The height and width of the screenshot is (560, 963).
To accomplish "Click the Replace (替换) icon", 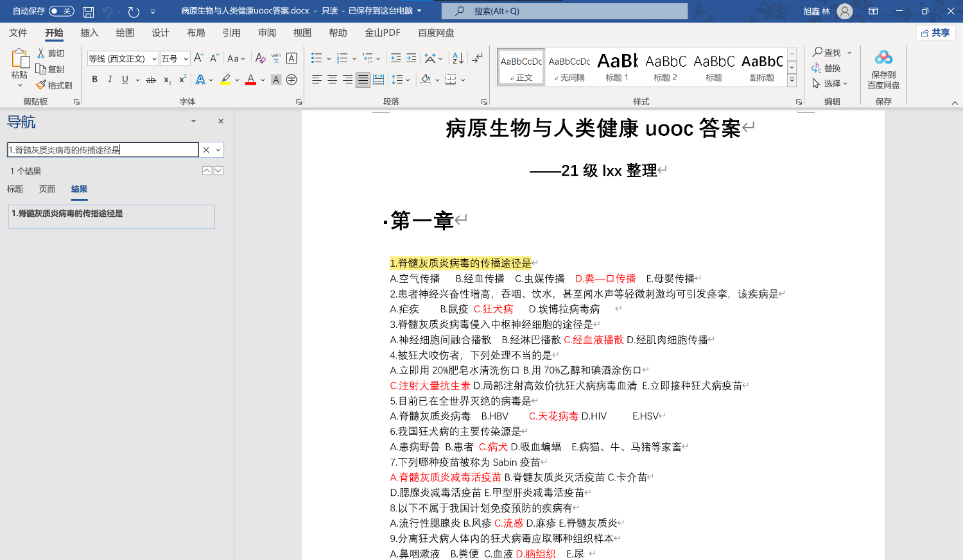I will (817, 68).
